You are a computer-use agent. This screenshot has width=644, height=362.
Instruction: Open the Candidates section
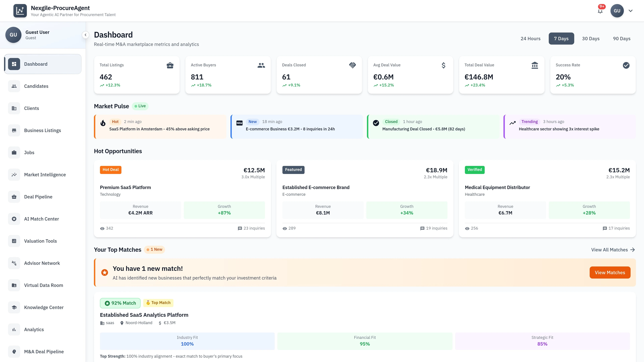(36, 86)
